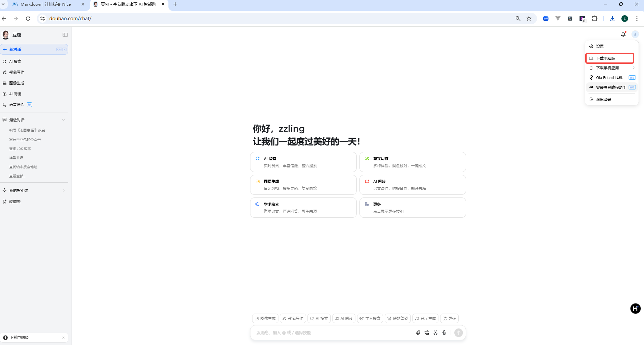Open recent chat 编写《沁园春·雪》教案
Image resolution: width=644 pixels, height=345 pixels.
click(x=27, y=130)
